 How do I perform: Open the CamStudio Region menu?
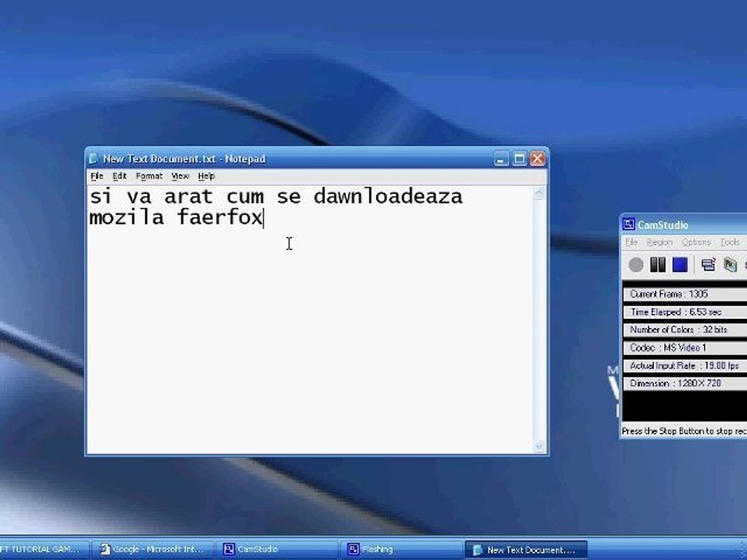tap(659, 242)
